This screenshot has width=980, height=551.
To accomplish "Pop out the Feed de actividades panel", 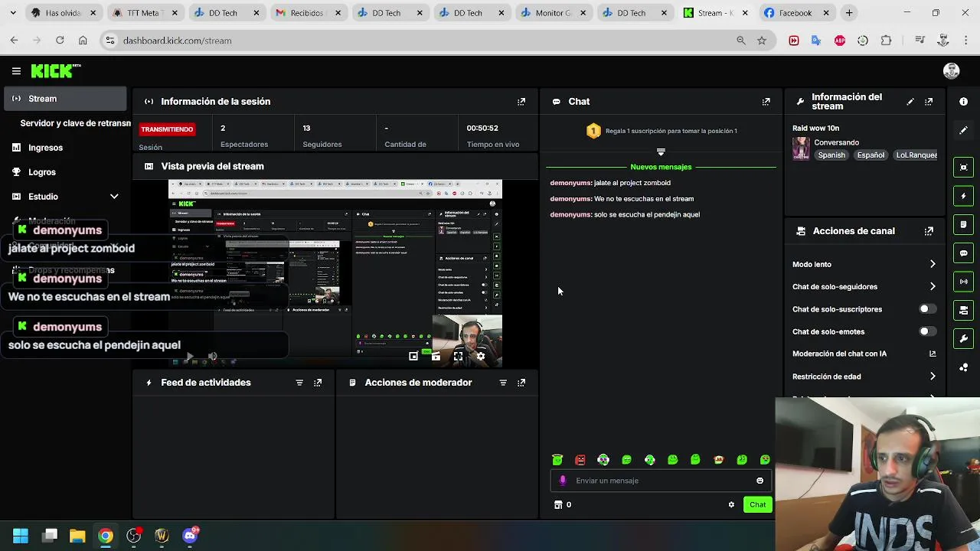I will 318,383.
